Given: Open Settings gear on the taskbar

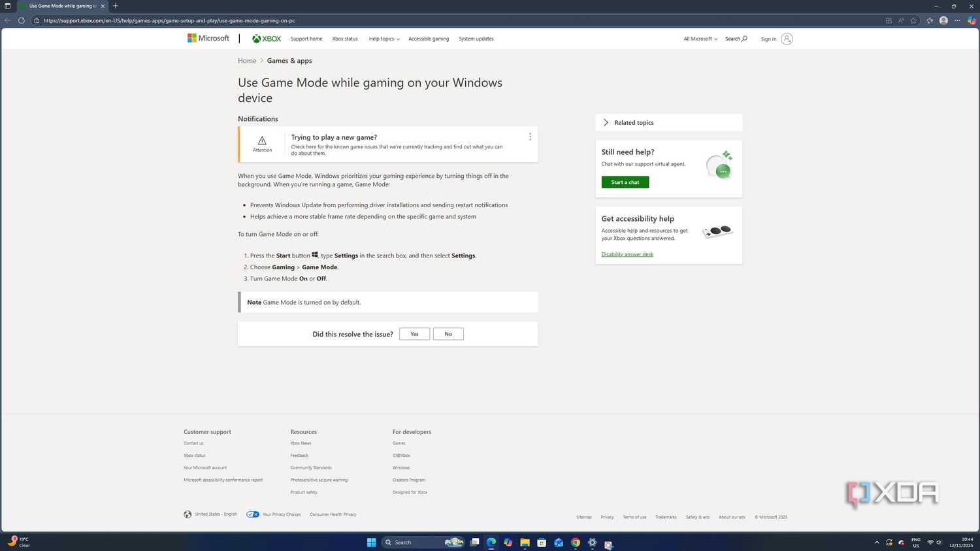Looking at the screenshot, I should click(x=593, y=543).
